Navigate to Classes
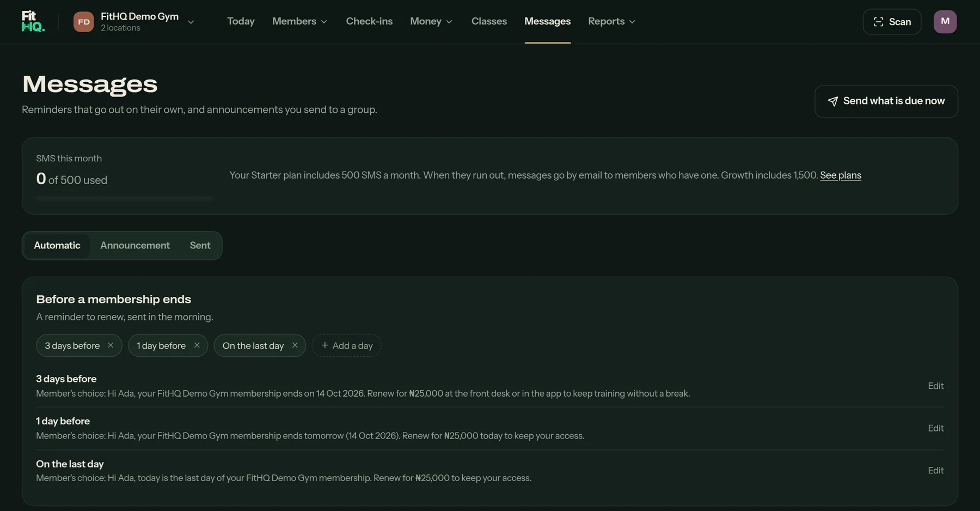This screenshot has height=511, width=980. point(489,21)
